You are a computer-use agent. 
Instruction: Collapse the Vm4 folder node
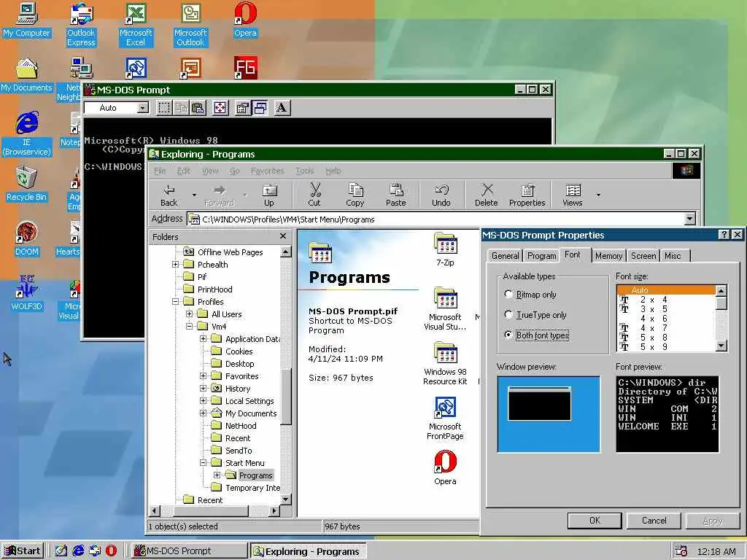(x=189, y=326)
